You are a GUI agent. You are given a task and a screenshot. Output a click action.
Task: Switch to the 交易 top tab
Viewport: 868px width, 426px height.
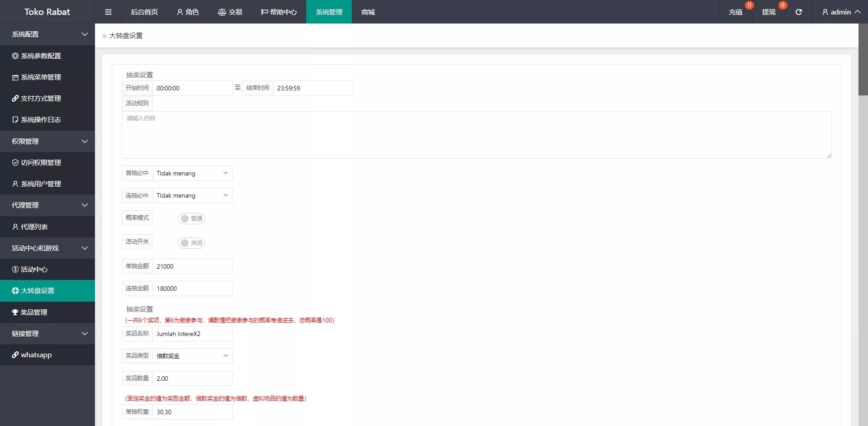click(230, 12)
